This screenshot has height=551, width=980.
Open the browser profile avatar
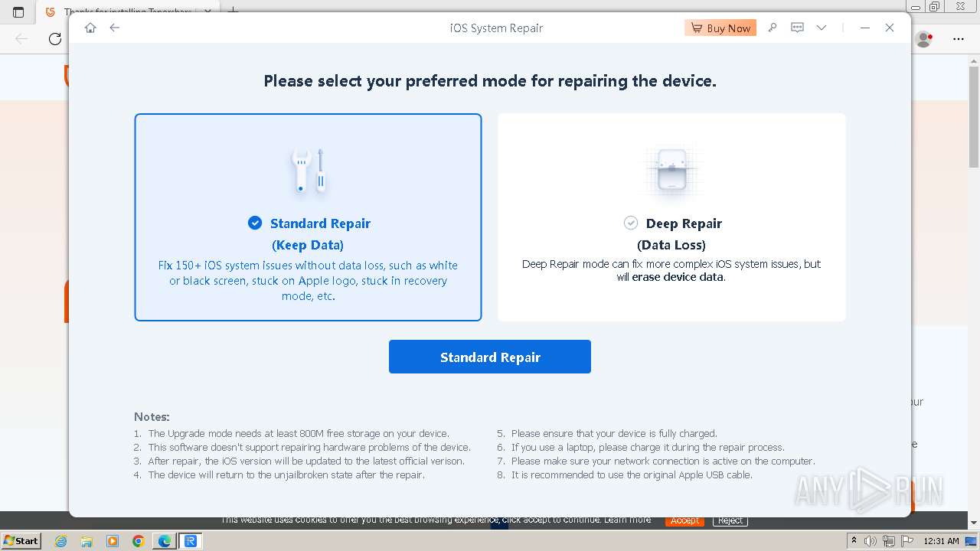tap(924, 38)
